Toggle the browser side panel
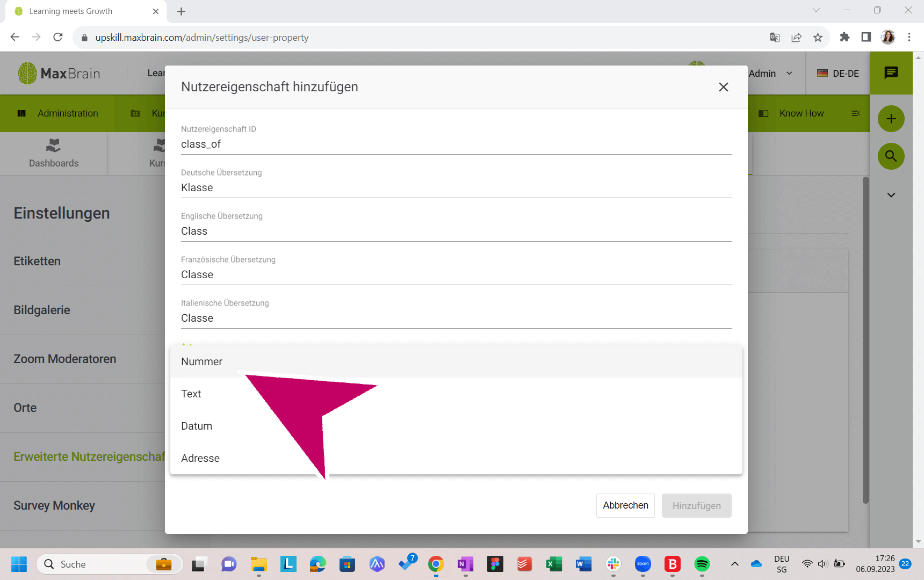Viewport: 924px width, 580px height. (866, 37)
